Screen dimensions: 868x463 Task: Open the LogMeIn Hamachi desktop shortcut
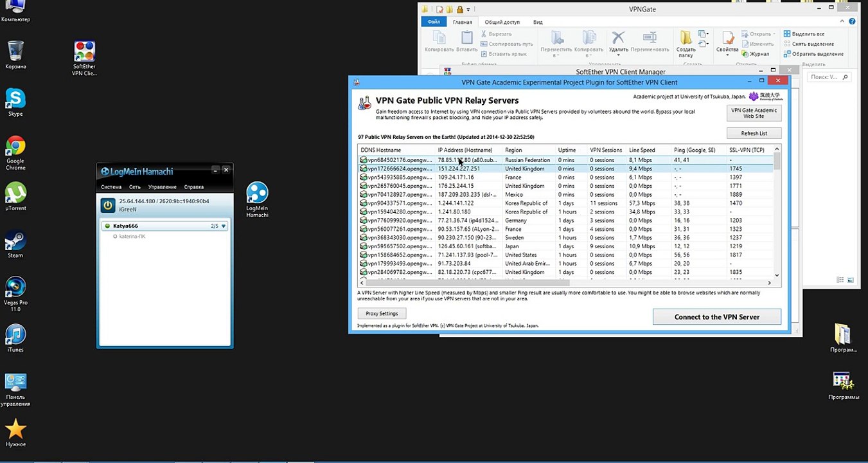(257, 200)
